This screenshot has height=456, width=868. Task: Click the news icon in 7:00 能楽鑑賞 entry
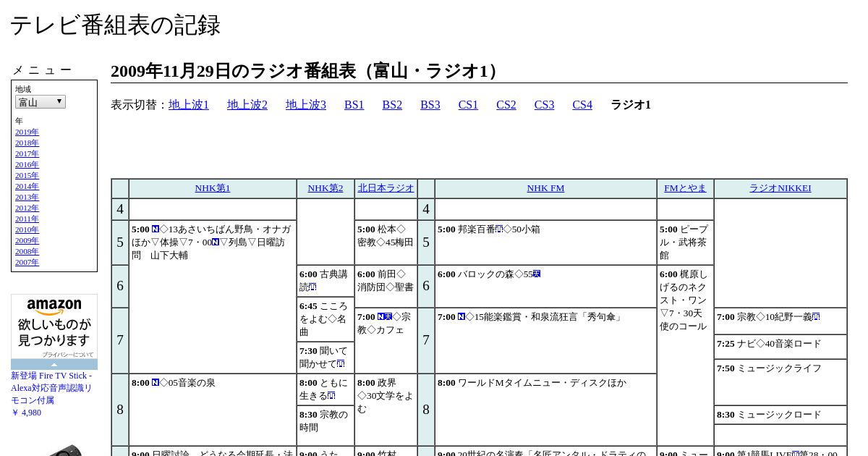(x=461, y=317)
